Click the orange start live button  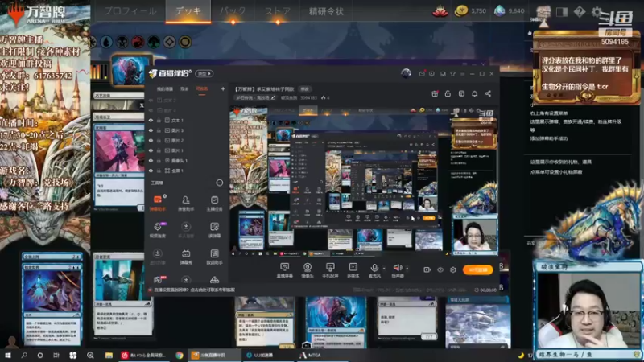click(477, 269)
